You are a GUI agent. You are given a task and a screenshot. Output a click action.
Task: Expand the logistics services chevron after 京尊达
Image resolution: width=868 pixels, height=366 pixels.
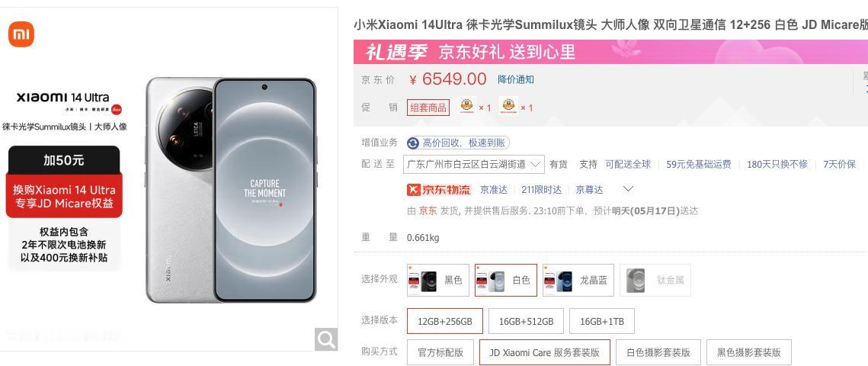pyautogui.click(x=628, y=189)
